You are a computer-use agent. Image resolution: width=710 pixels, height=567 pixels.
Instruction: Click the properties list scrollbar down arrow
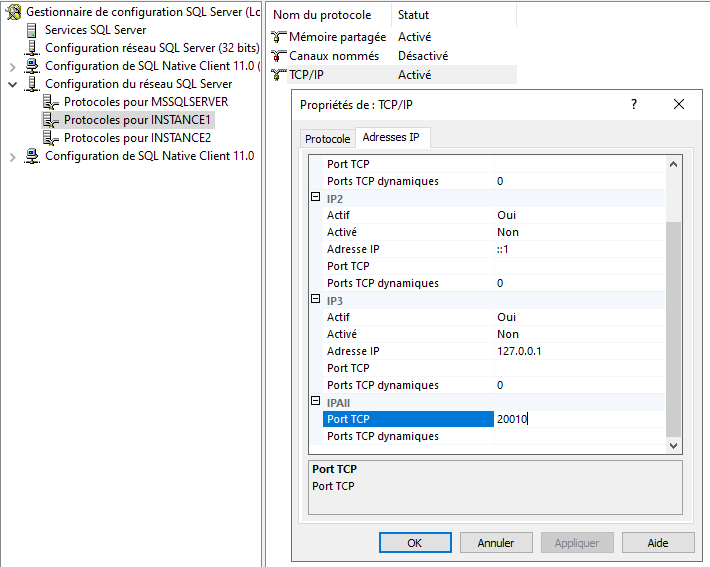pos(674,445)
